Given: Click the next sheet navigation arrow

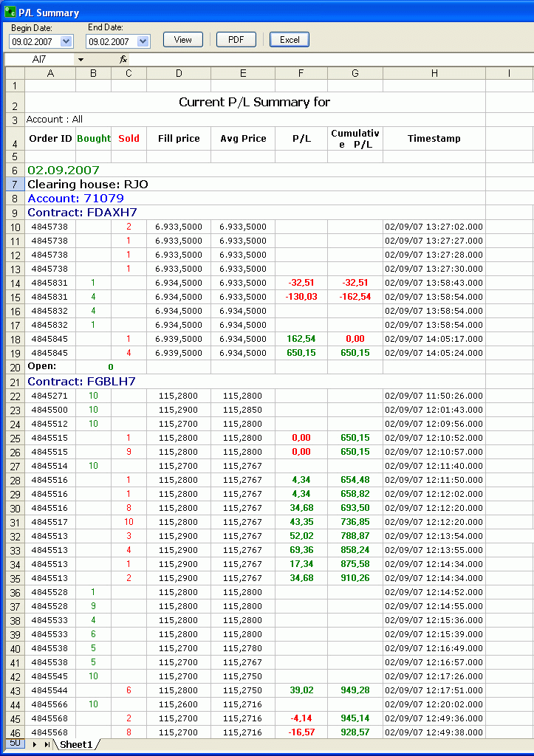Looking at the screenshot, I should tap(34, 744).
